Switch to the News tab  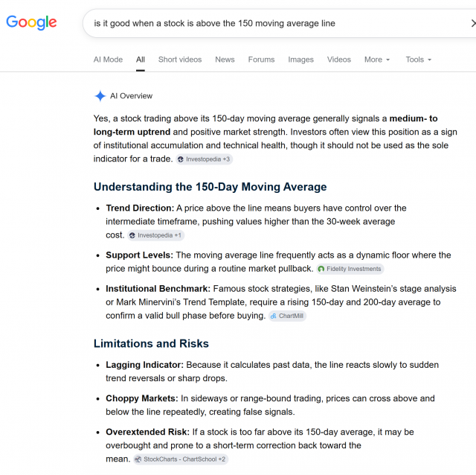[x=225, y=60]
